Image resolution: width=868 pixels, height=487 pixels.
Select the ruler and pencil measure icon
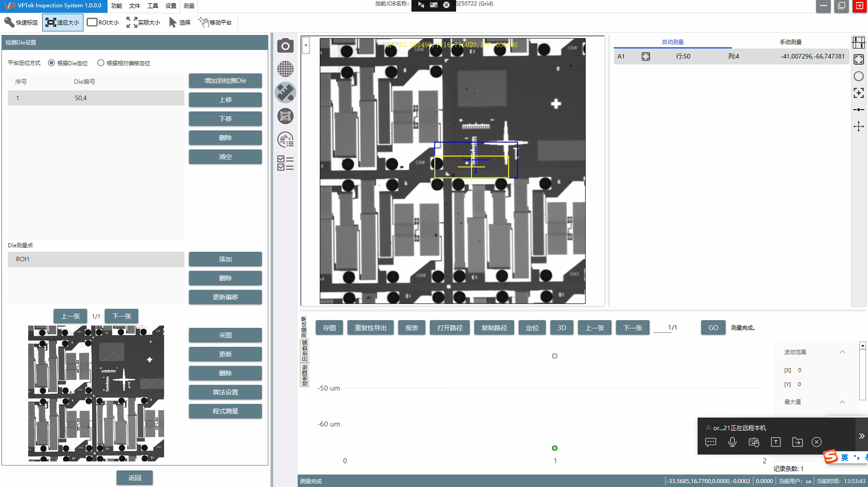click(285, 93)
